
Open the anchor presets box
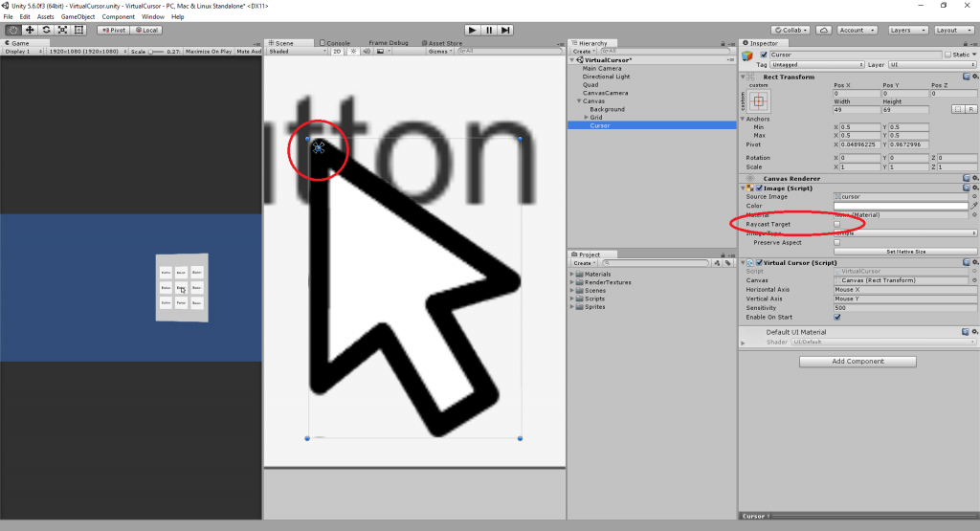tap(758, 100)
